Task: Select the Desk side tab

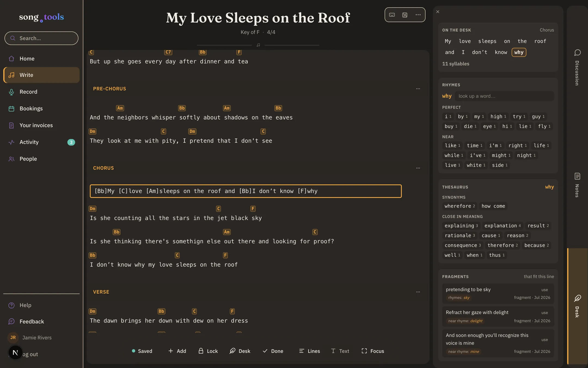Action: [x=577, y=306]
